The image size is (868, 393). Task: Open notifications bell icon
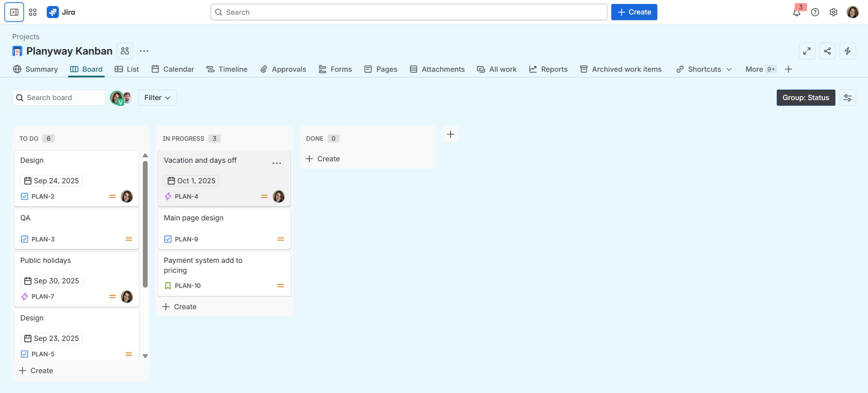click(x=796, y=13)
